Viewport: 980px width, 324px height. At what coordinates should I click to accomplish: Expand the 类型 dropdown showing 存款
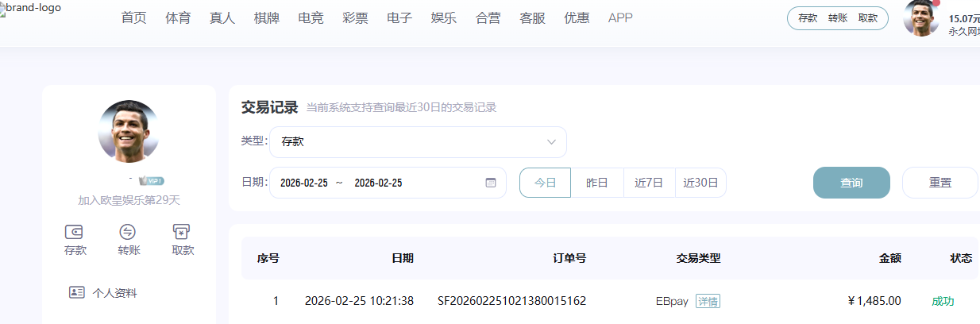pyautogui.click(x=418, y=142)
